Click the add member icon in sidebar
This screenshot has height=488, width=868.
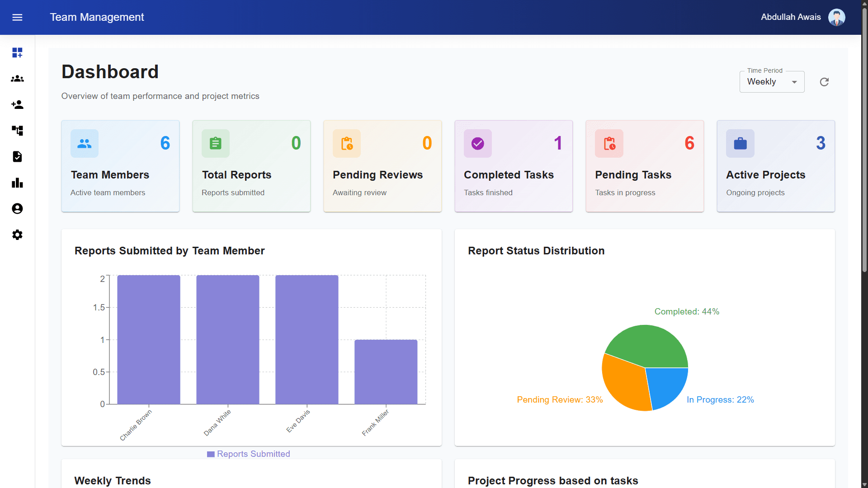coord(17,105)
